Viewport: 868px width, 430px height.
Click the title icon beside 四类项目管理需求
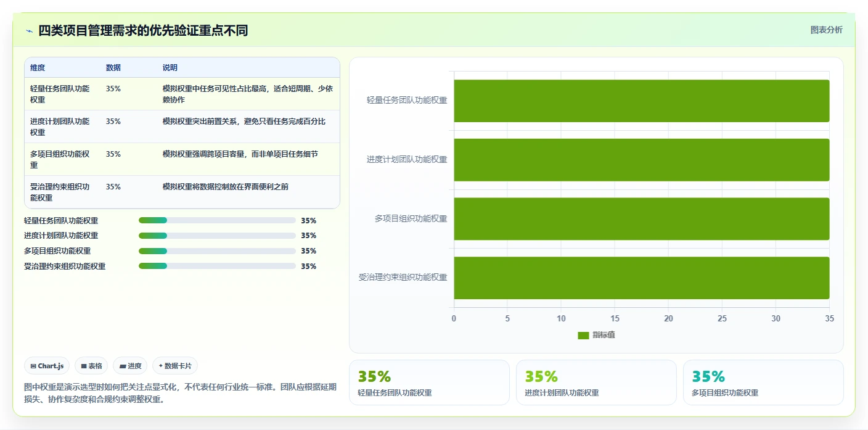(29, 31)
